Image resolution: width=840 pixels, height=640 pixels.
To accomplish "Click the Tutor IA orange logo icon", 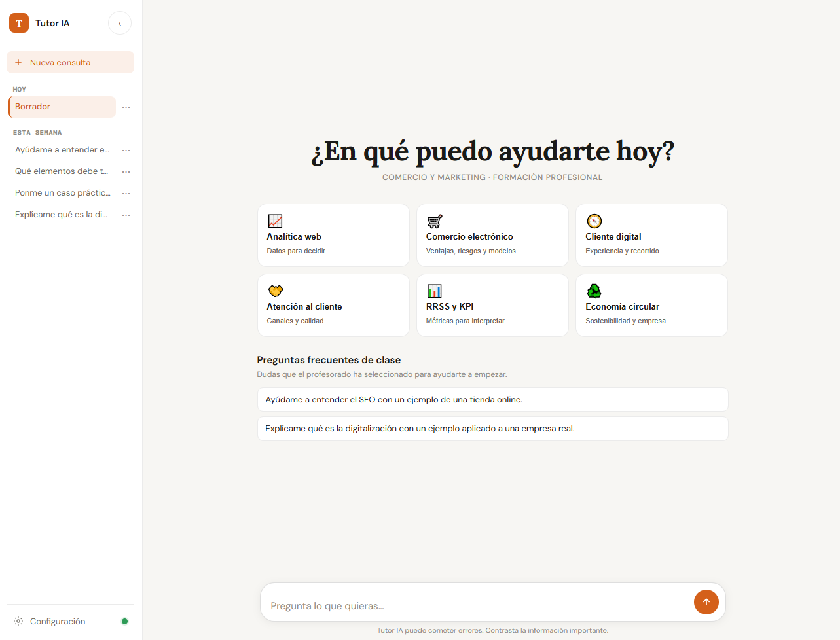I will (x=19, y=23).
